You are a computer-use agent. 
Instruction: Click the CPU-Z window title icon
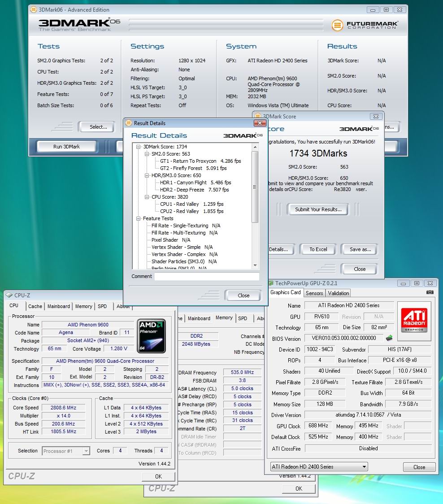coord(9,295)
